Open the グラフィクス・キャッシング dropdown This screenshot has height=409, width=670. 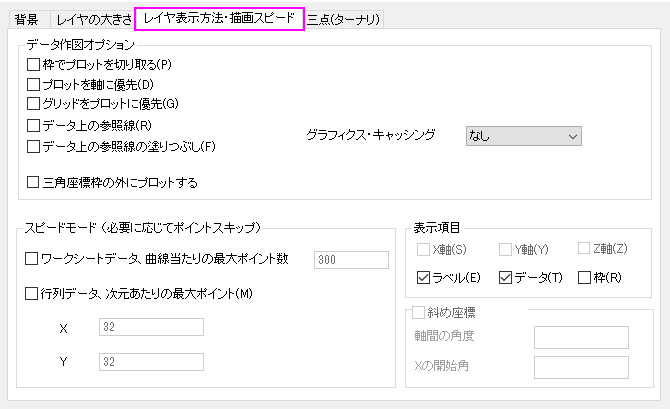pyautogui.click(x=523, y=136)
